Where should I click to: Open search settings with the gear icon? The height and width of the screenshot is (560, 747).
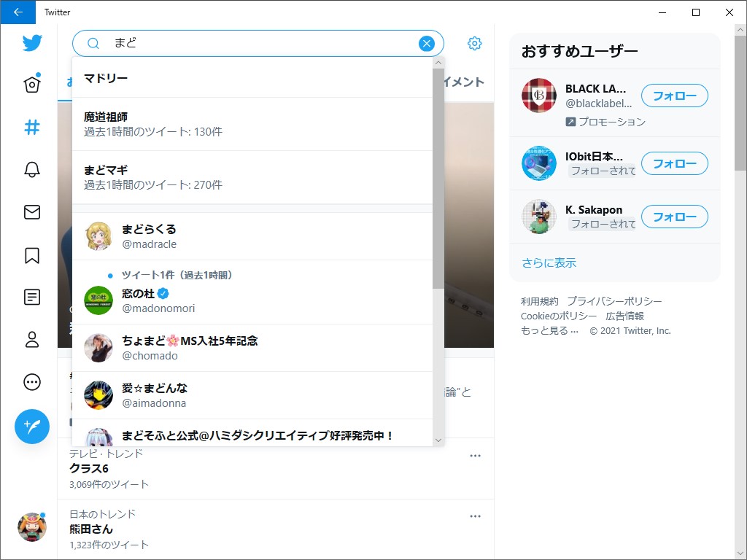pyautogui.click(x=475, y=43)
